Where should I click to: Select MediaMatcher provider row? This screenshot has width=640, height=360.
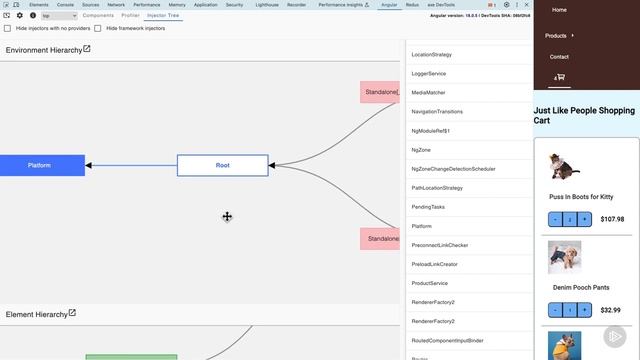click(x=469, y=93)
